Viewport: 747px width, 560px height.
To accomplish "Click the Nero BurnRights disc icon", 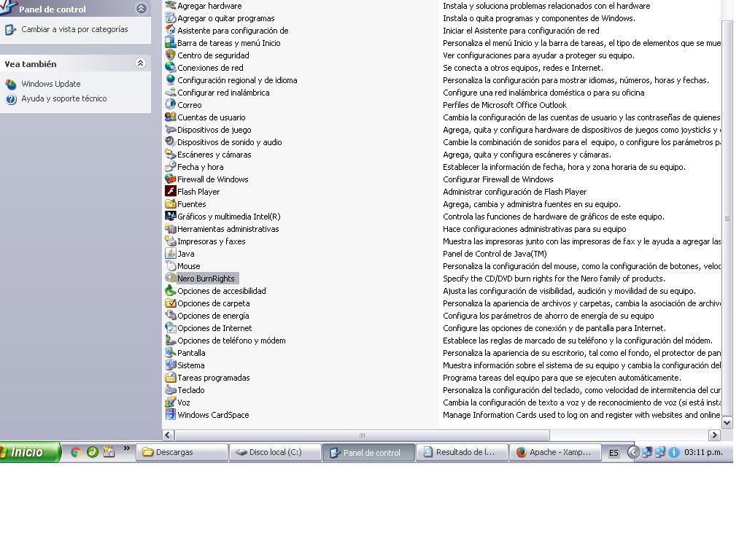I will pos(171,278).
